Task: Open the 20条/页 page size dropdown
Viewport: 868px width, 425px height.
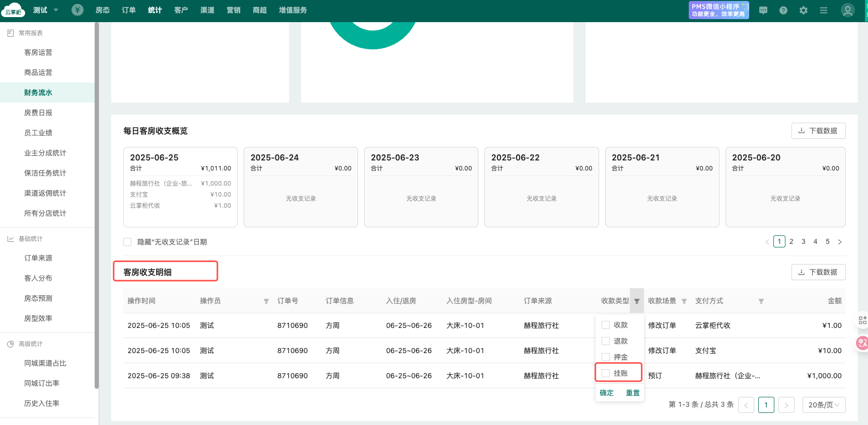Action: (824, 405)
